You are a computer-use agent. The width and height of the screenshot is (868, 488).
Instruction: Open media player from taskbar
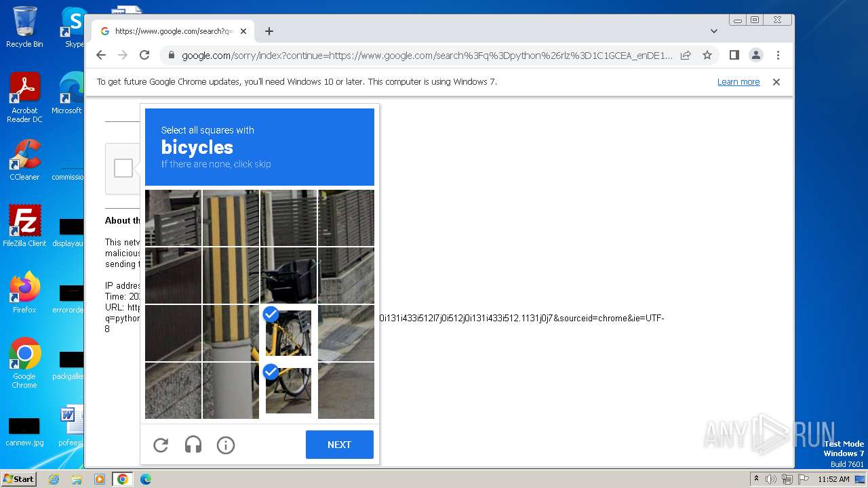pos(100,479)
